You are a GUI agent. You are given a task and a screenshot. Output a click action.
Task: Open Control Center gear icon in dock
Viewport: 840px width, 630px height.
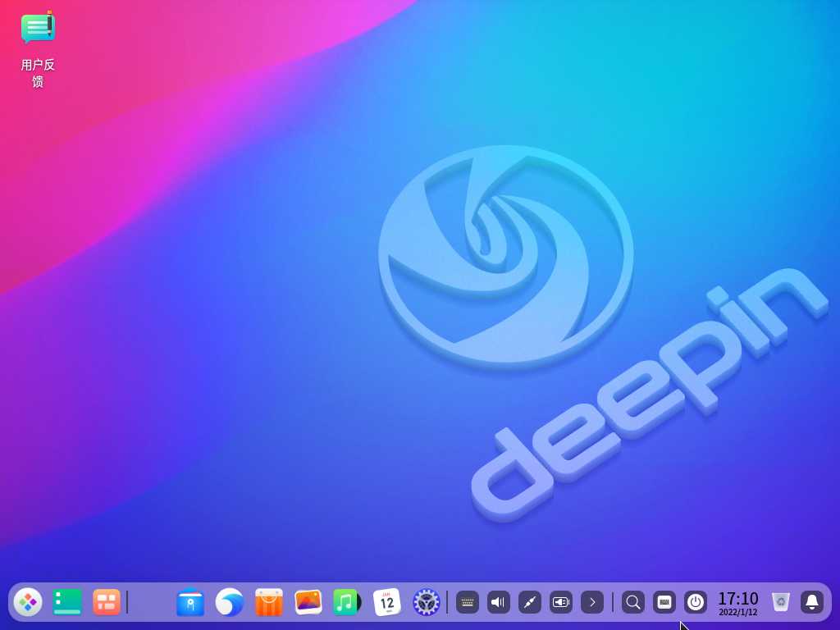coord(427,602)
